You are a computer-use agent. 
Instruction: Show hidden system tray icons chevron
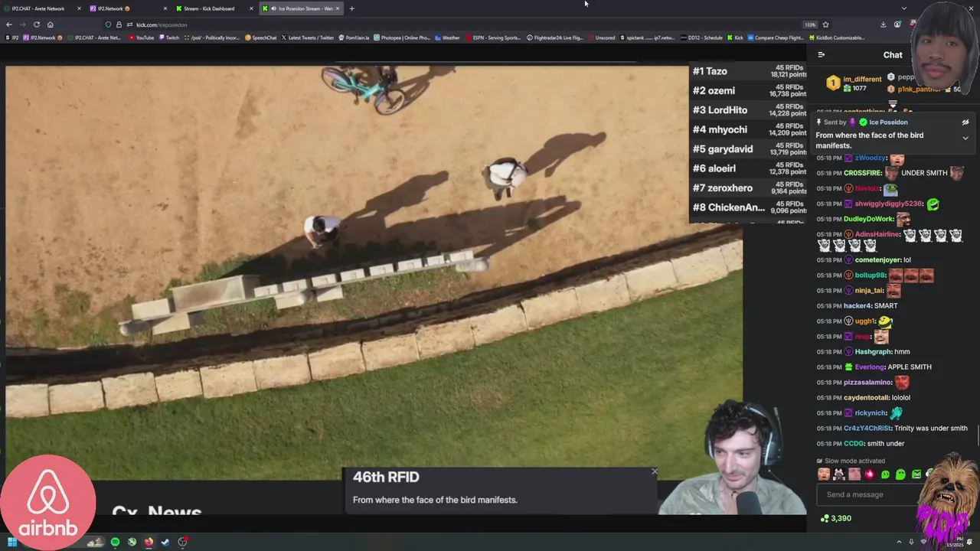pyautogui.click(x=899, y=542)
